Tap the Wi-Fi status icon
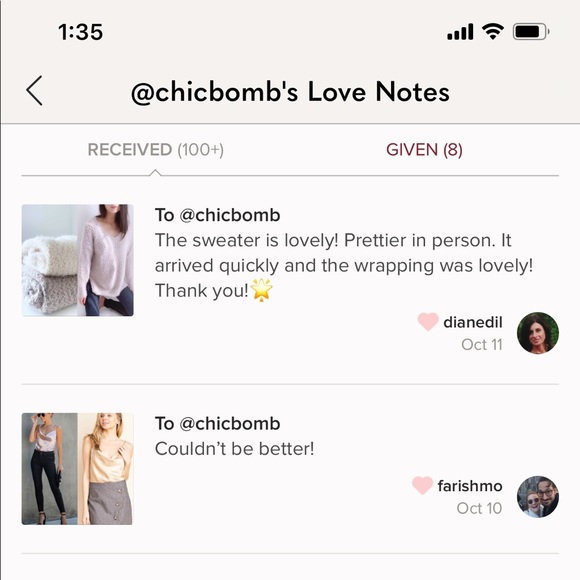This screenshot has height=580, width=580. tap(493, 31)
